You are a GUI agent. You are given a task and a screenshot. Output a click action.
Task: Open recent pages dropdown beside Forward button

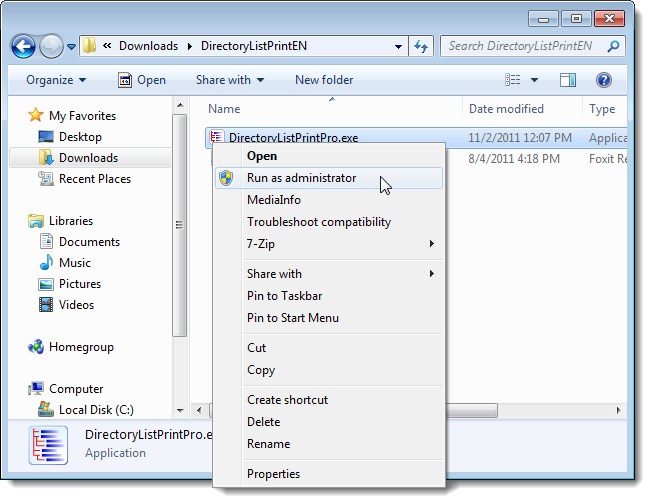tap(71, 46)
